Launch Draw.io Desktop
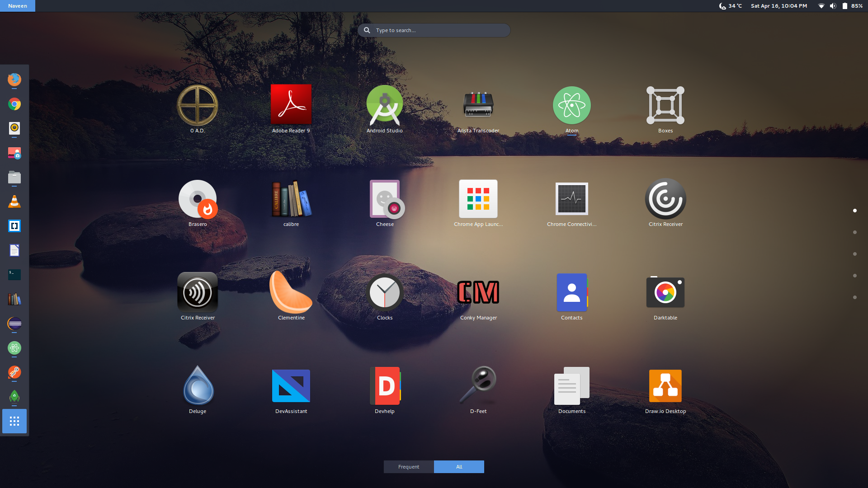The height and width of the screenshot is (488, 868). click(665, 386)
